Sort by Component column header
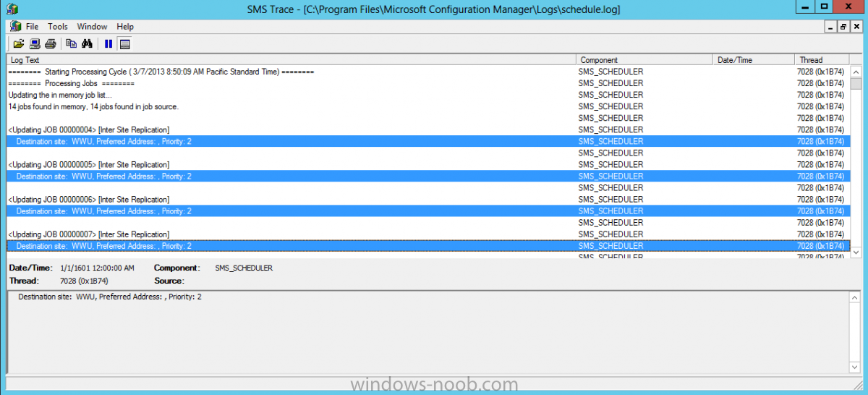This screenshot has width=868, height=395. click(644, 60)
